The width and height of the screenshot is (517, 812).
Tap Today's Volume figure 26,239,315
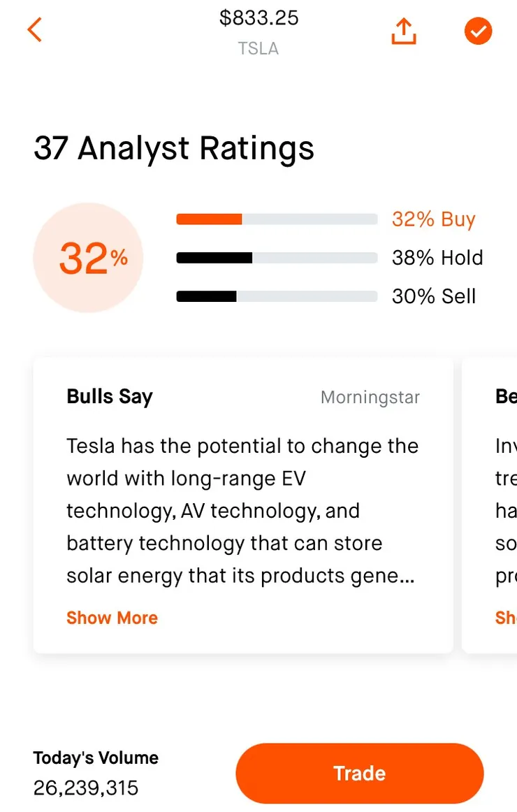[86, 788]
